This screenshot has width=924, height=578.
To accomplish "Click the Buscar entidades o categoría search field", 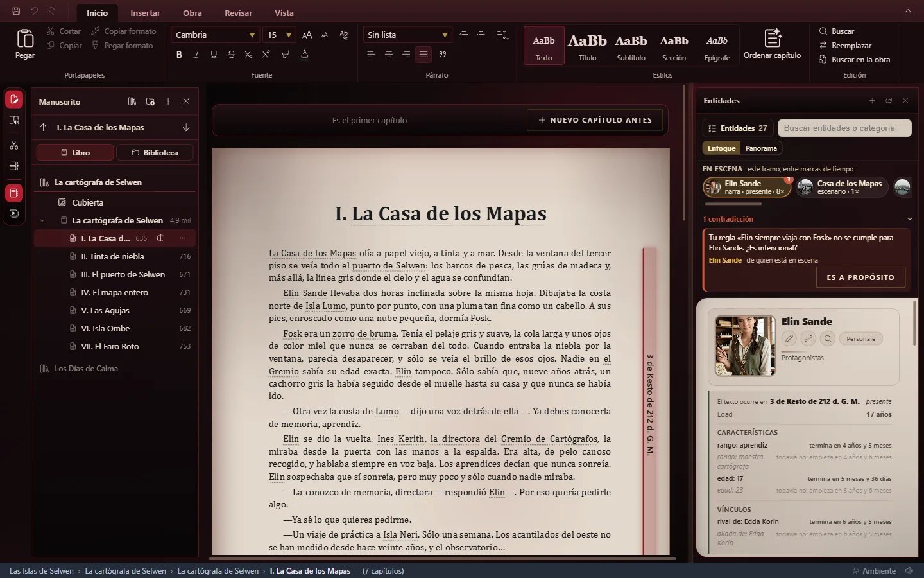I will pos(844,128).
